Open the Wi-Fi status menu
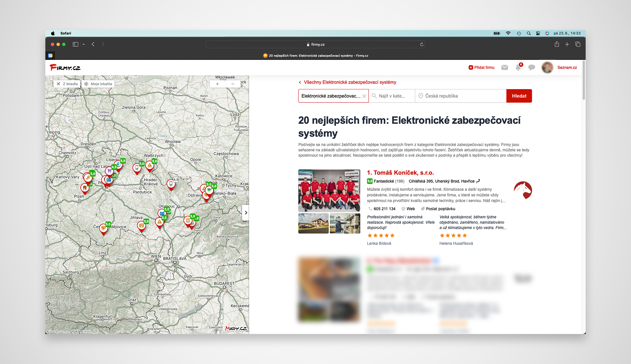 click(x=508, y=33)
